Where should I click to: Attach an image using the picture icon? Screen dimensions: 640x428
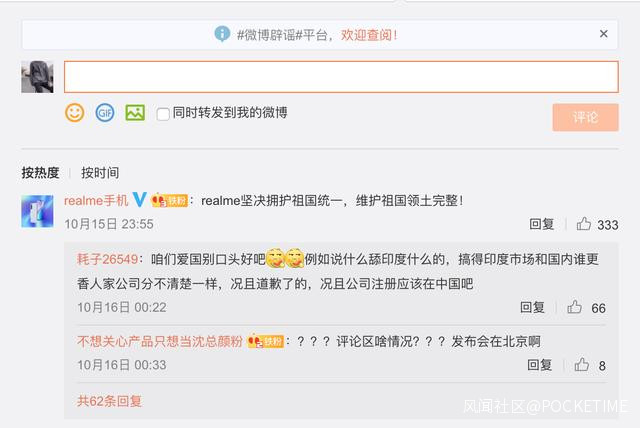click(x=135, y=113)
